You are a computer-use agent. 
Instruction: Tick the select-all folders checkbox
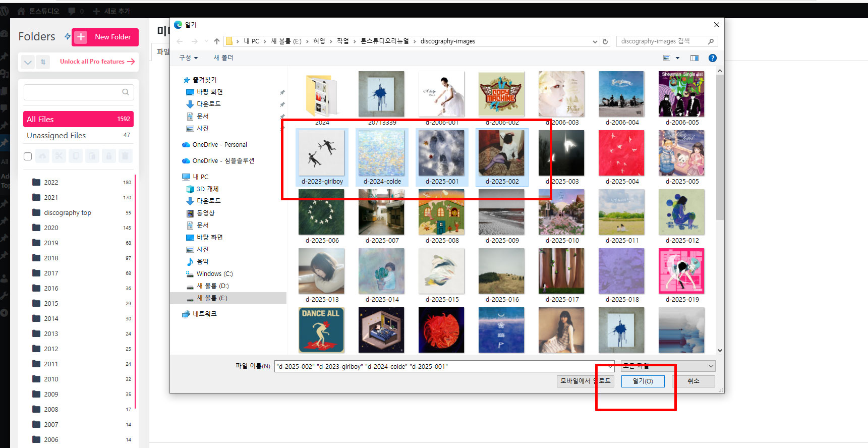click(x=28, y=156)
